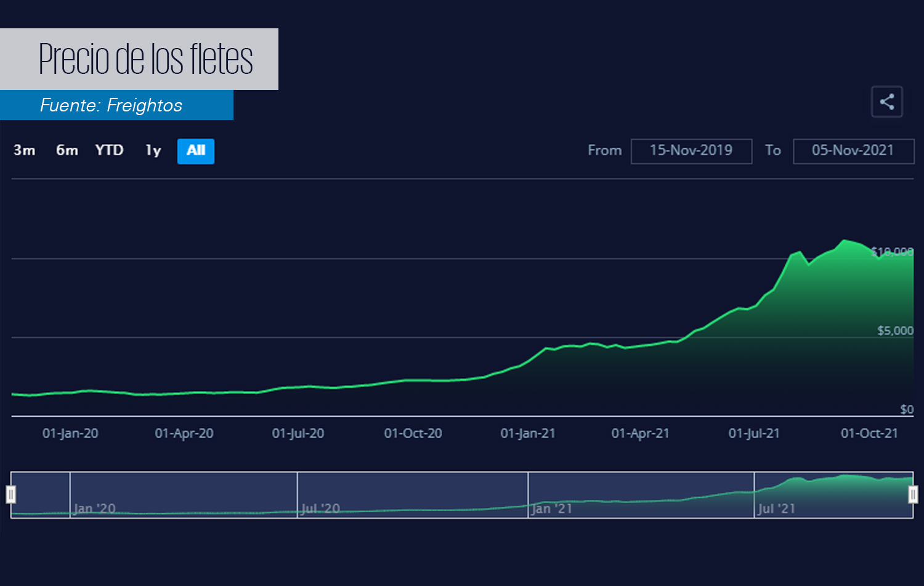Choose the 1y time range
This screenshot has width=924, height=586.
click(153, 150)
